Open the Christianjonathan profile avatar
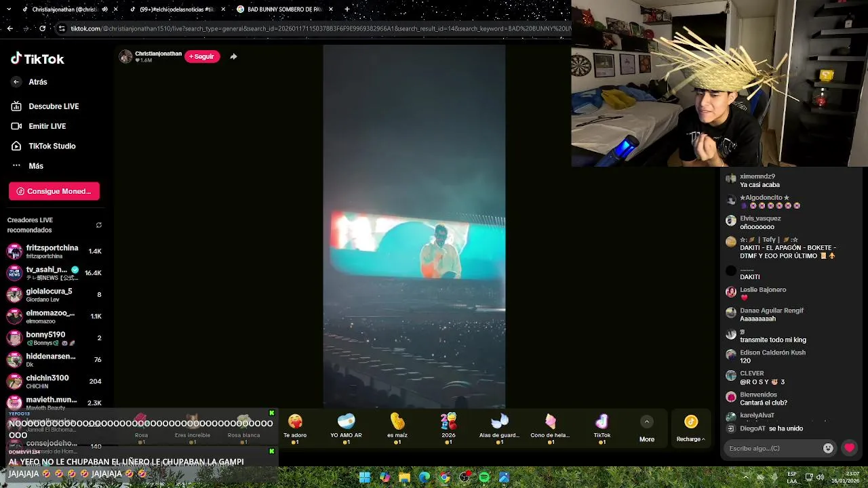Viewport: 868px width, 488px height. [125, 56]
